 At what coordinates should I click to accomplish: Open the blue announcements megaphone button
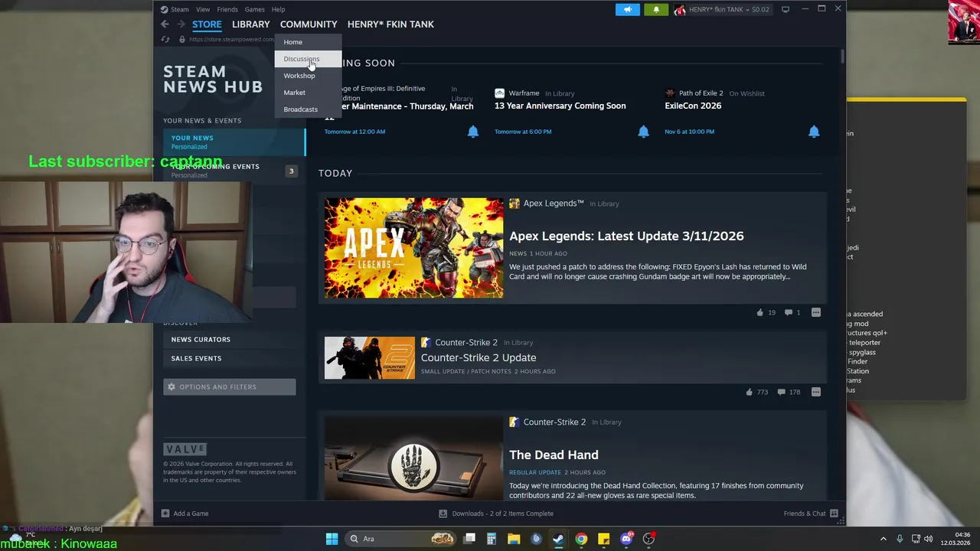(x=627, y=9)
